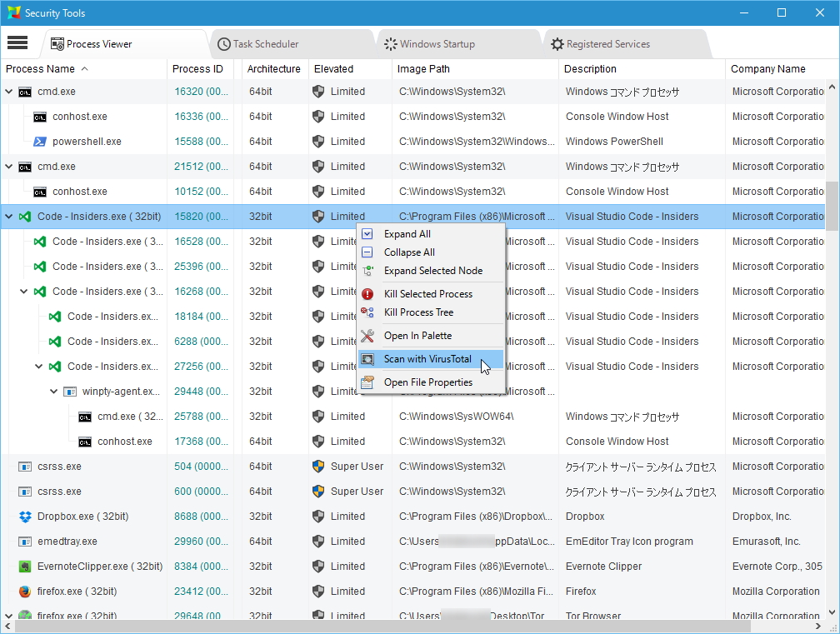The width and height of the screenshot is (840, 634).
Task: Click C:\Windows\SysWOW64\ image path cell
Action: [x=457, y=417]
